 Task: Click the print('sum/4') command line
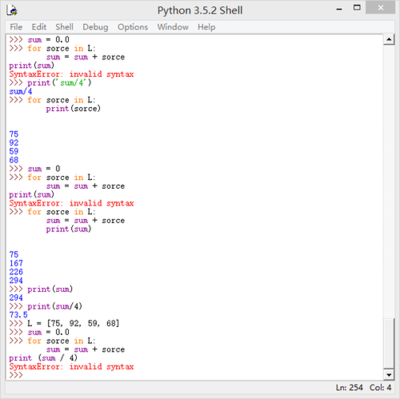(59, 82)
